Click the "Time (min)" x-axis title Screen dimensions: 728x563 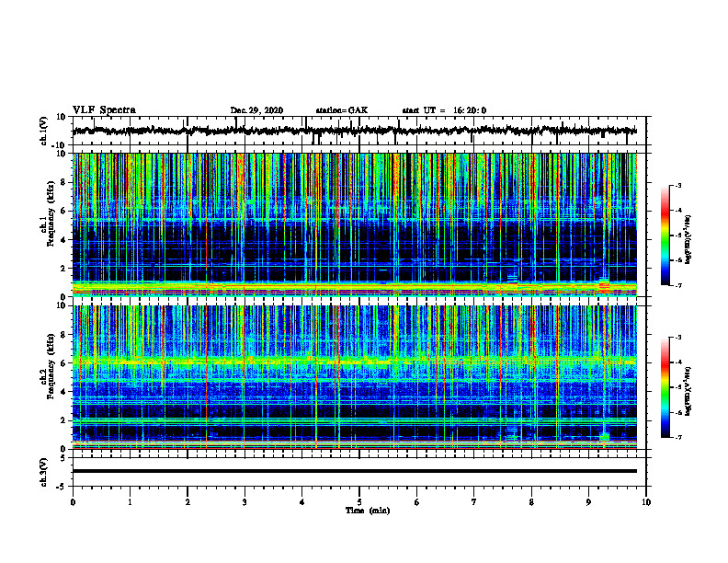point(368,511)
